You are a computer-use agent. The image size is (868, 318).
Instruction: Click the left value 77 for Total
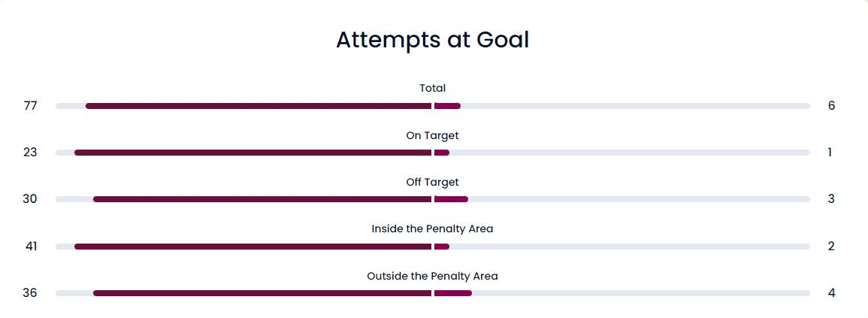pyautogui.click(x=30, y=106)
